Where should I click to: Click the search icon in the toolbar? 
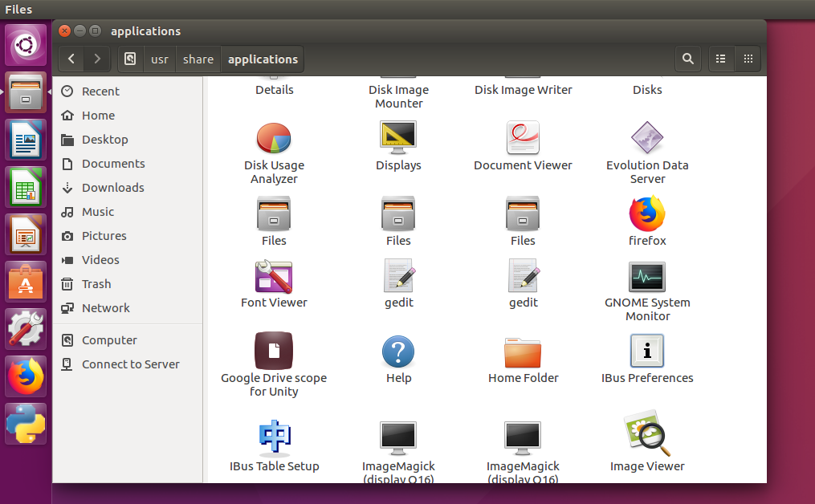point(687,59)
